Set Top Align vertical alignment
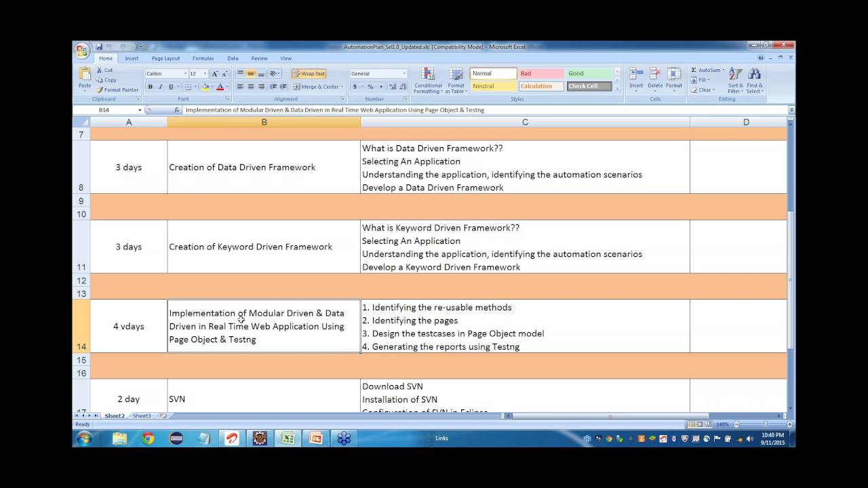This screenshot has width=868, height=488. coord(240,74)
